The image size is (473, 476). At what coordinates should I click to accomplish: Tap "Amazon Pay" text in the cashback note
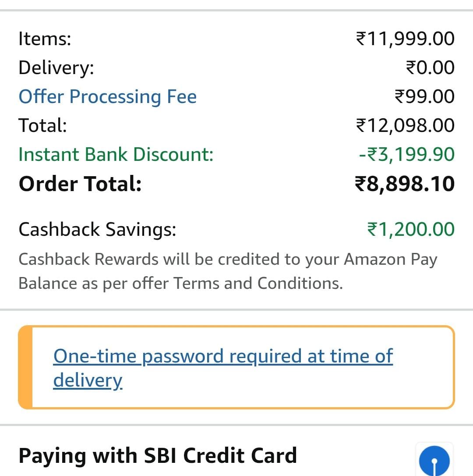(x=390, y=259)
